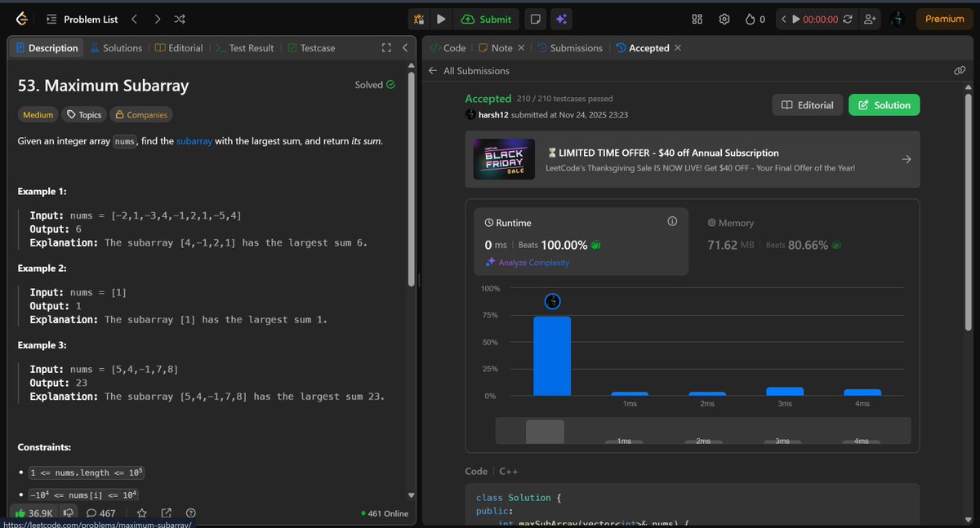Close the Note tab
Image resolution: width=980 pixels, height=528 pixels.
tap(522, 48)
